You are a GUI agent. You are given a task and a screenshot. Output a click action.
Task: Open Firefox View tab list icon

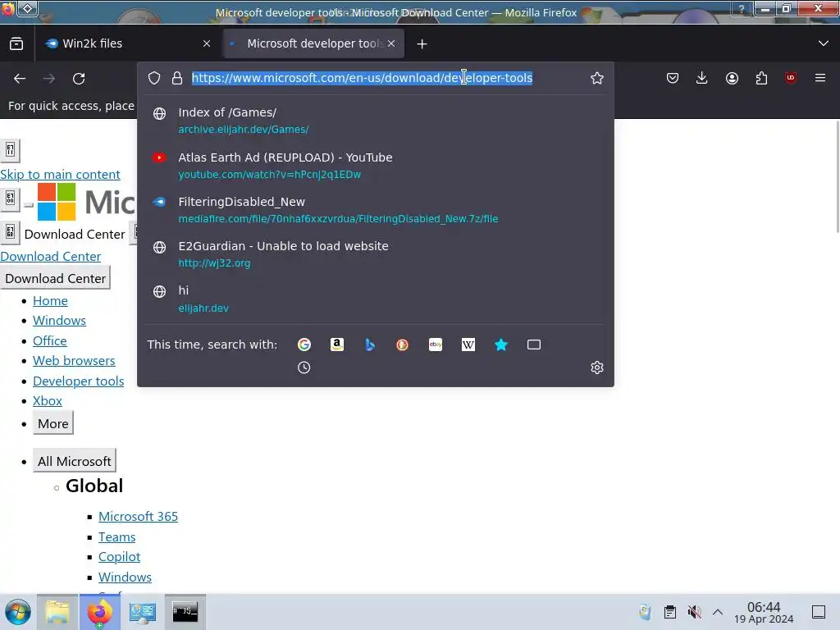[x=16, y=43]
